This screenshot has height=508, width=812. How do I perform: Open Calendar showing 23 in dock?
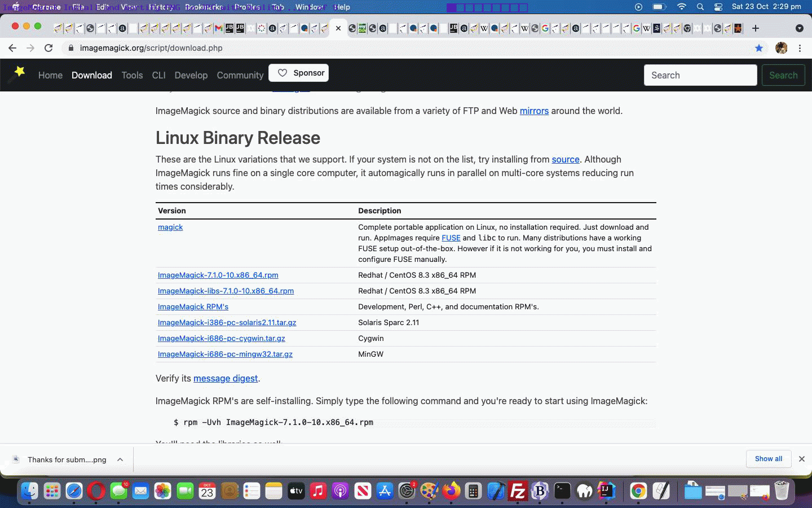pos(207,491)
